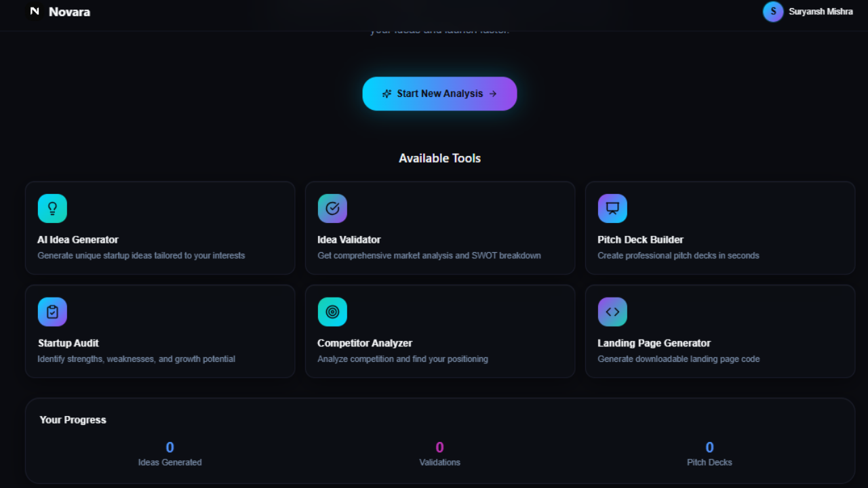Click the Novara brand name in the header
The image size is (868, 488).
(x=70, y=12)
